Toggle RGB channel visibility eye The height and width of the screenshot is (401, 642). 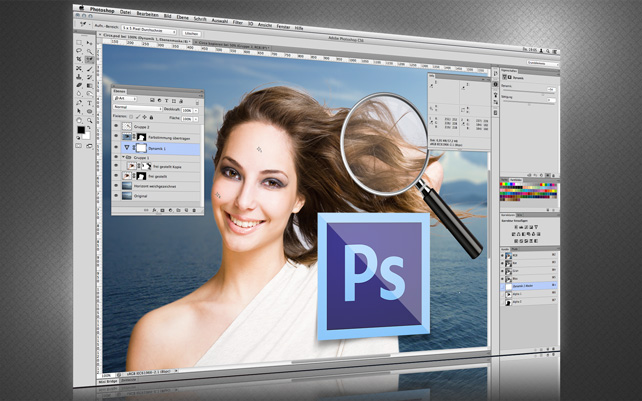pyautogui.click(x=503, y=255)
